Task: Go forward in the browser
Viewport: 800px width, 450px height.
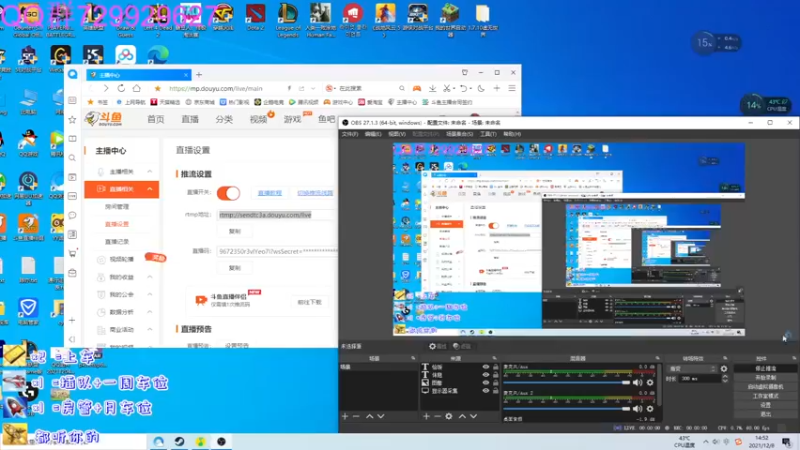Action: click(x=106, y=88)
